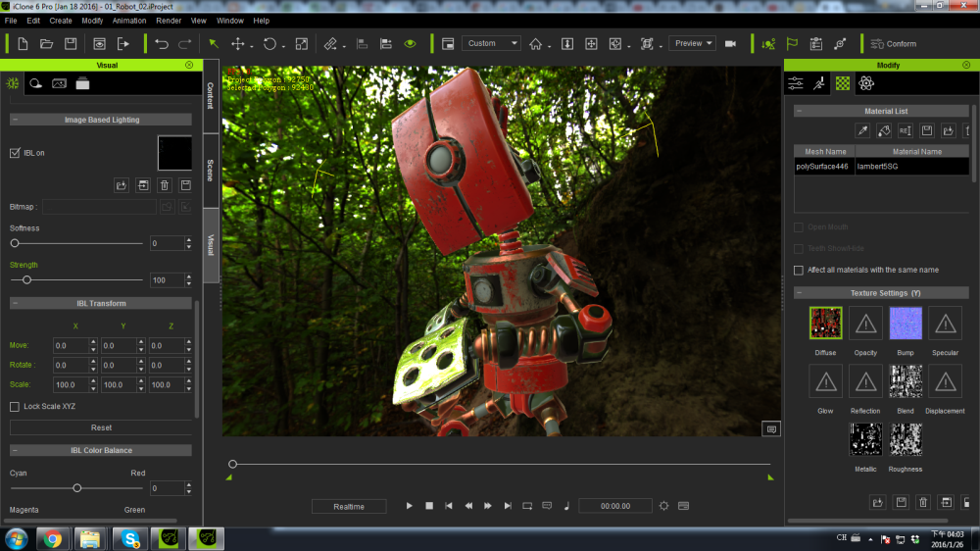Check Affect all materials with same name
The image size is (980, 551).
pos(799,270)
